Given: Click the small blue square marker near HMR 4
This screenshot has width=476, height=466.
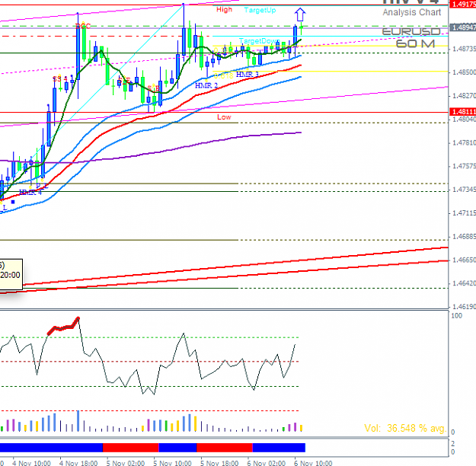Looking at the screenshot, I should pyautogui.click(x=13, y=202).
